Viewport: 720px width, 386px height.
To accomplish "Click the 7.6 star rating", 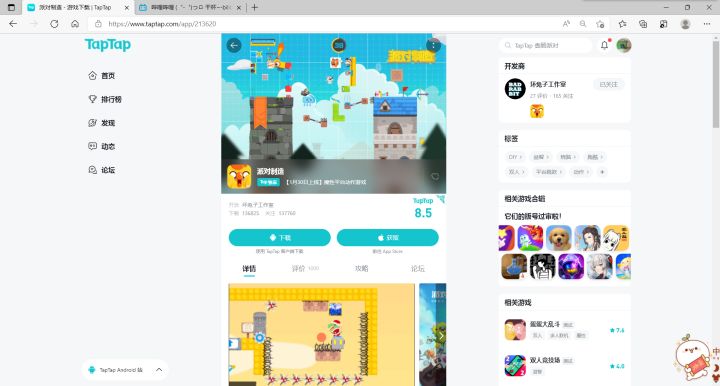I will pyautogui.click(x=617, y=330).
